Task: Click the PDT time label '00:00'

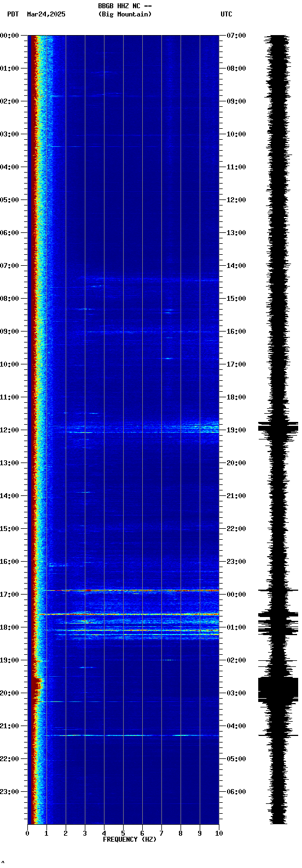Action: [9, 36]
